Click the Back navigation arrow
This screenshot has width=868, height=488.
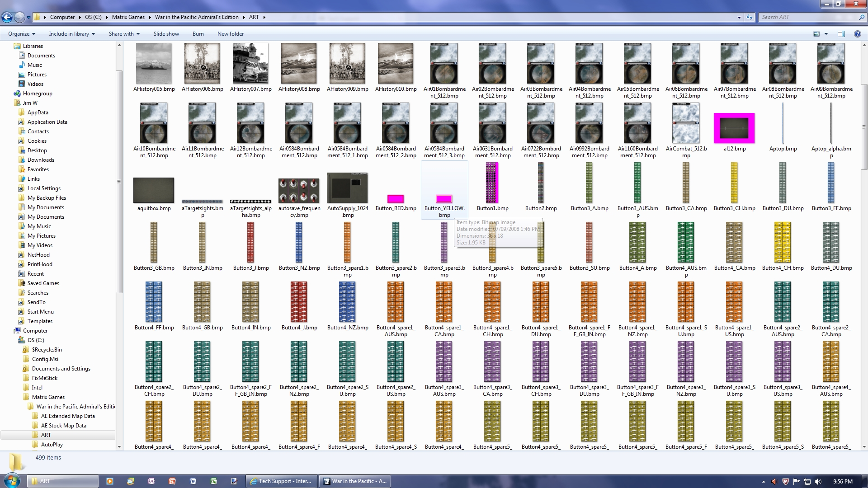pos(7,17)
